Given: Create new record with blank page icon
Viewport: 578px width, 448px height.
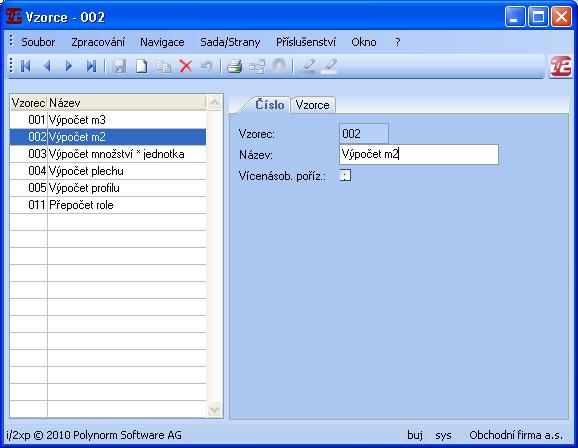Looking at the screenshot, I should (x=142, y=66).
